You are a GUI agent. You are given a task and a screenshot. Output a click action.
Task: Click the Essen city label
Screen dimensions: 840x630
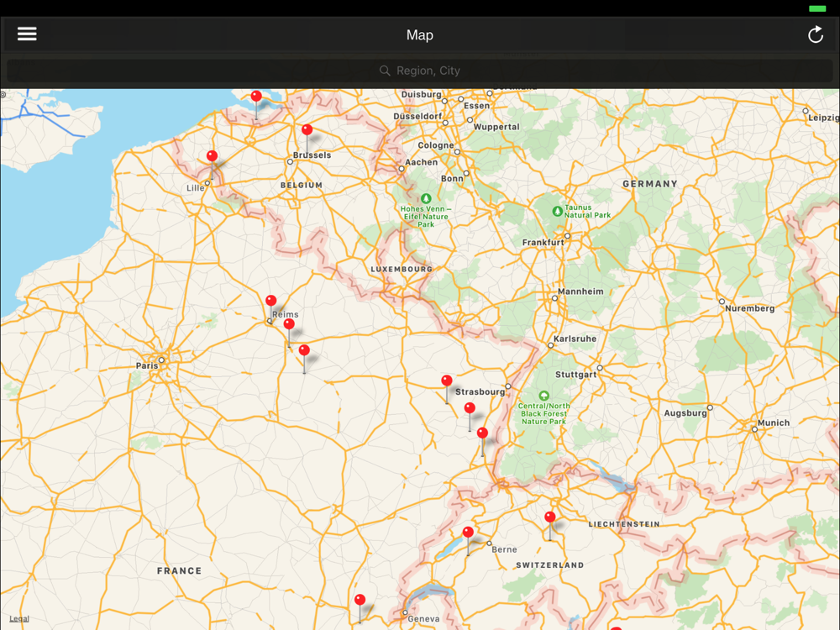[477, 106]
